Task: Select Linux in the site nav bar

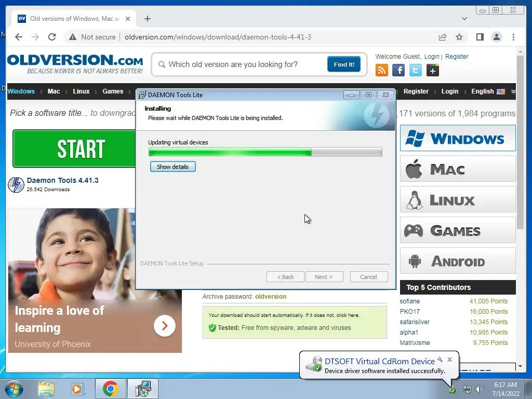Action: point(81,91)
